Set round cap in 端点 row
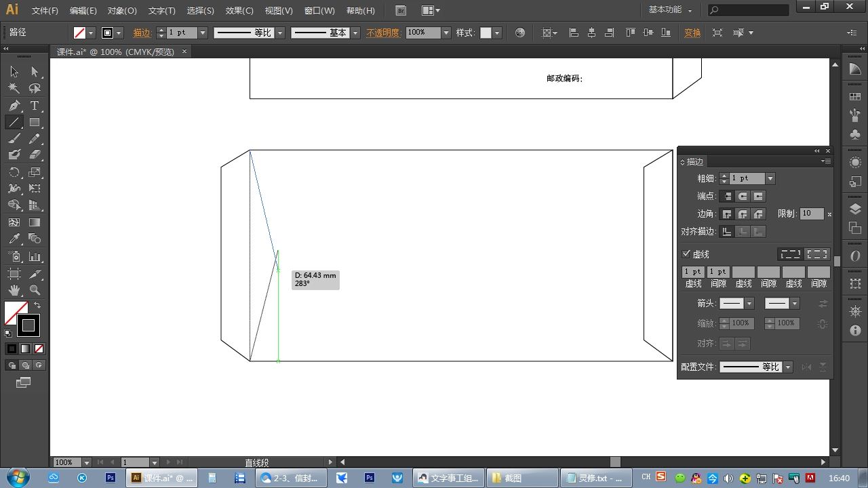Viewport: 868px width, 488px height. coord(743,196)
